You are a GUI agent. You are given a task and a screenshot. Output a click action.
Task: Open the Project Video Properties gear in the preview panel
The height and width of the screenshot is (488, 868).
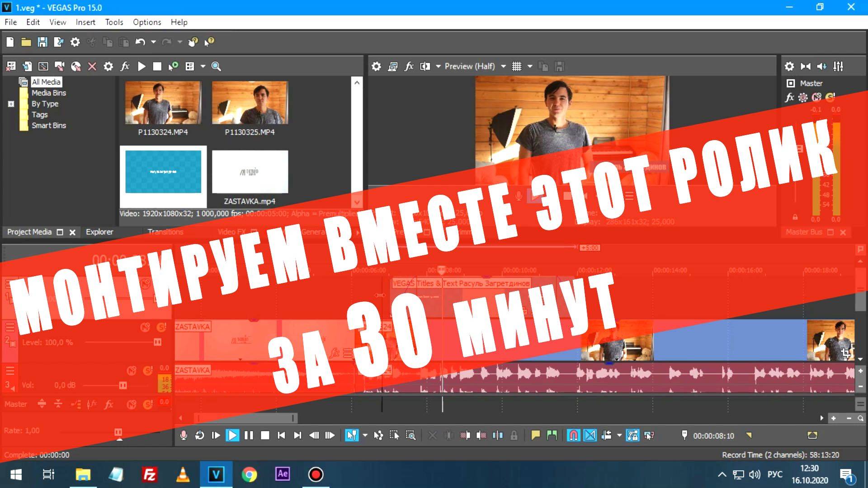[x=376, y=66]
